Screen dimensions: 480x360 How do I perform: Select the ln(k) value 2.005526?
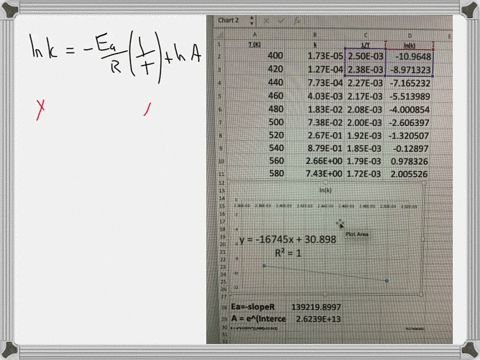pos(408,174)
